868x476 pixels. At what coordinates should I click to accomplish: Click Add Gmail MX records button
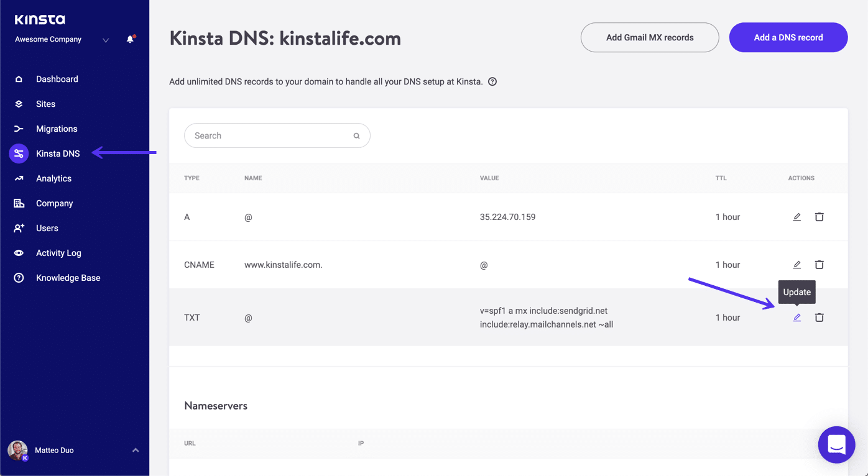coord(650,37)
